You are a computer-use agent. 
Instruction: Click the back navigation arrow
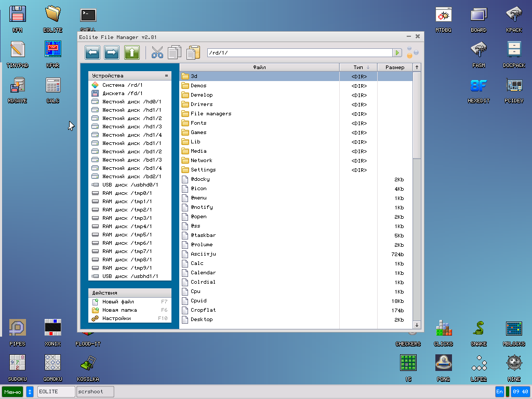tap(94, 52)
